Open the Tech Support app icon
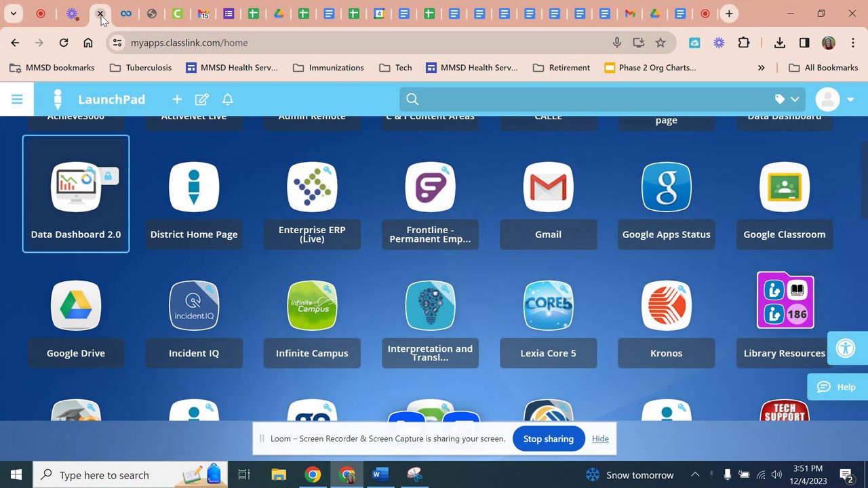 (785, 410)
